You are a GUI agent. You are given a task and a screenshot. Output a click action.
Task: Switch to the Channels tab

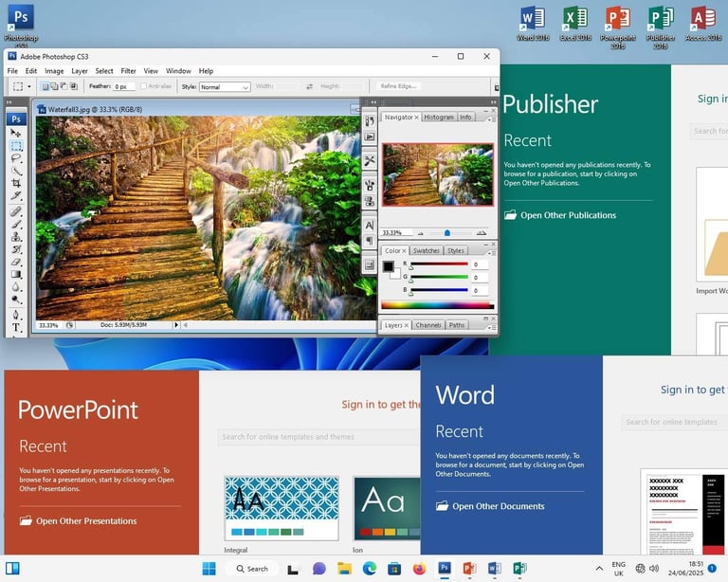[428, 325]
